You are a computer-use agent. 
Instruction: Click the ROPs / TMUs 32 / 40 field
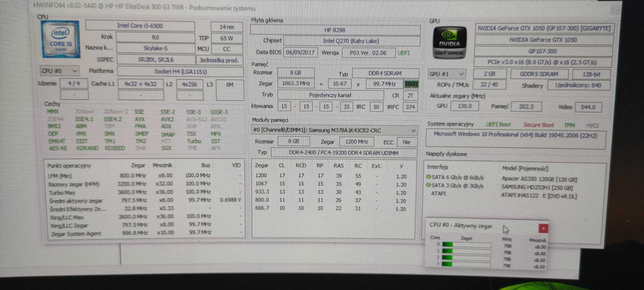[x=489, y=85]
